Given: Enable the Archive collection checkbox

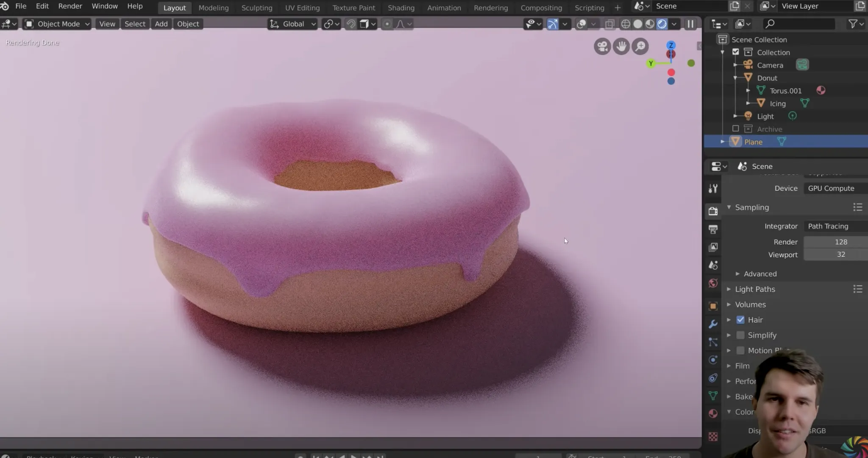Looking at the screenshot, I should pos(736,128).
